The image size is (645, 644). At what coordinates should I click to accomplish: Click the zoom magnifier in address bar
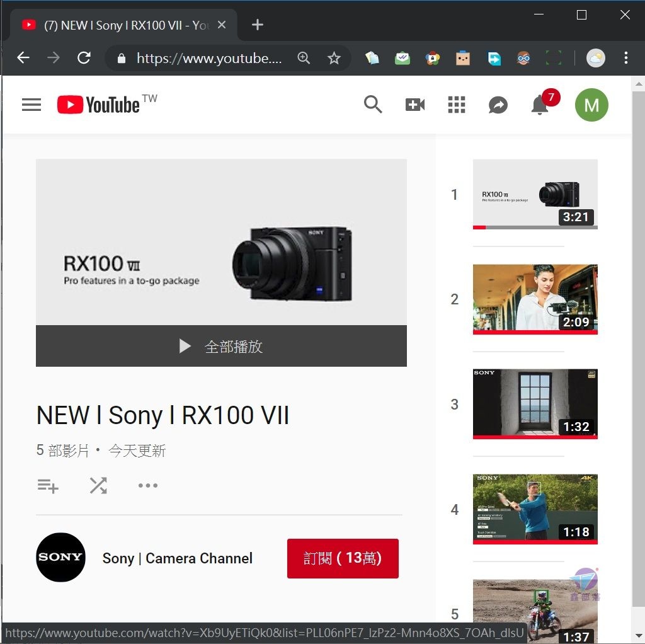point(304,58)
